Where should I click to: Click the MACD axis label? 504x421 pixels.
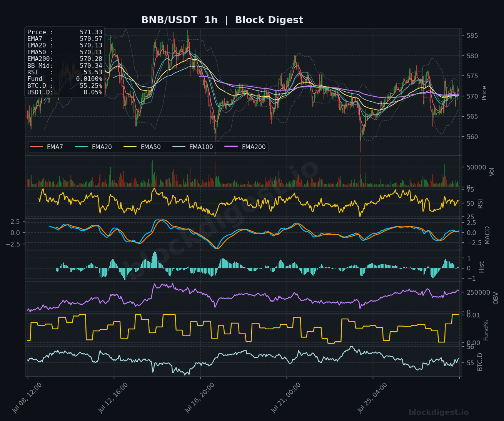tap(487, 235)
